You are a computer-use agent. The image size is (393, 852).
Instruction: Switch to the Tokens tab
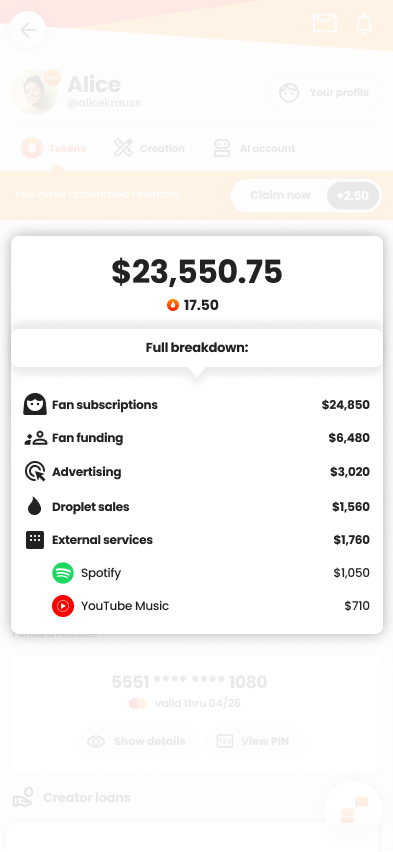point(54,148)
